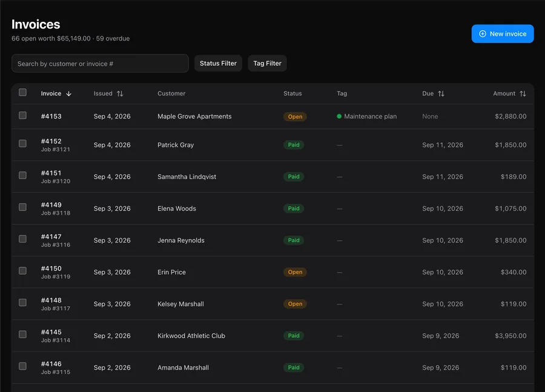Click the New invoice button
Image resolution: width=545 pixels, height=392 pixels.
[503, 34]
